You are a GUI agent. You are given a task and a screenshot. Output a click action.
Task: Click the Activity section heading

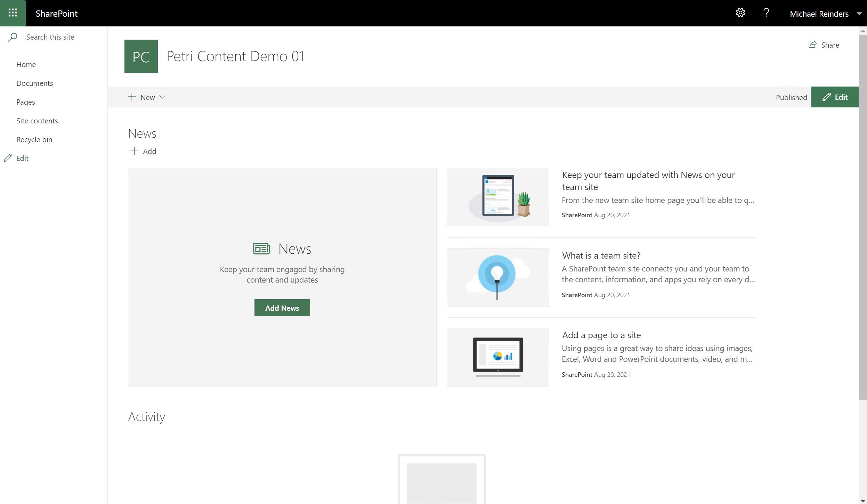click(147, 417)
